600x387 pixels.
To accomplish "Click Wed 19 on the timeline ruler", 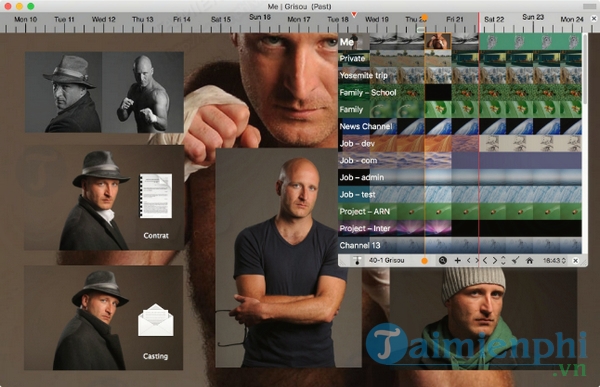I will coord(377,19).
